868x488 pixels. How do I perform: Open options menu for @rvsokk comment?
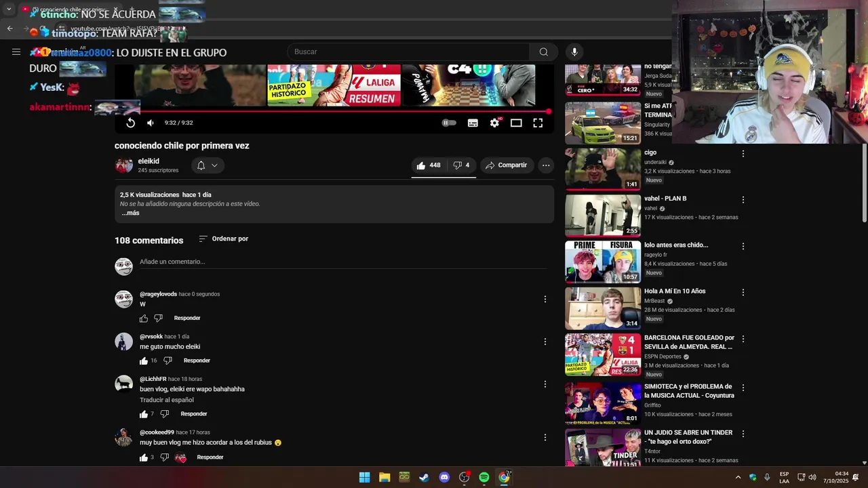click(545, 342)
